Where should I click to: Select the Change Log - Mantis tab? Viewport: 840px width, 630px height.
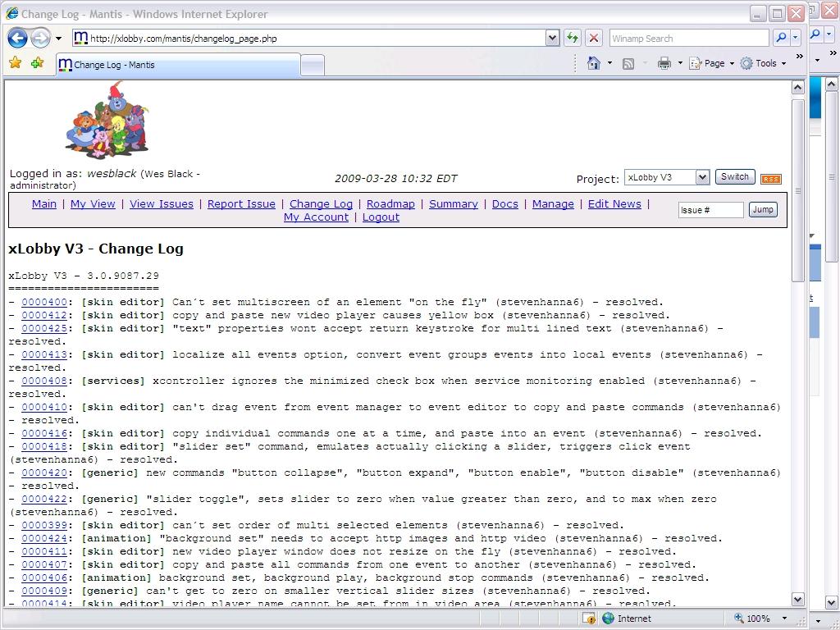coord(178,65)
